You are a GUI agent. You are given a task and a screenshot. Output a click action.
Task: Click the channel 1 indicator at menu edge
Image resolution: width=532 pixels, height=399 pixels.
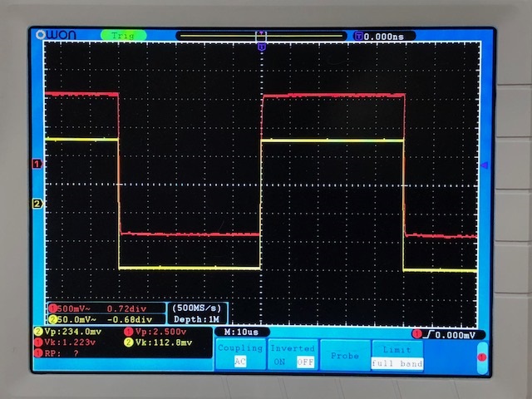(482, 357)
